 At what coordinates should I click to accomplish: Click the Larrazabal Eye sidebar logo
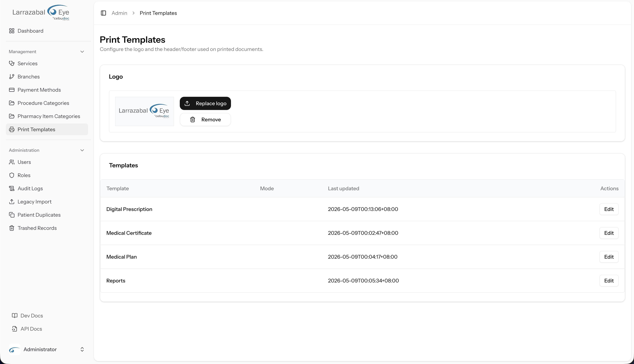click(41, 12)
